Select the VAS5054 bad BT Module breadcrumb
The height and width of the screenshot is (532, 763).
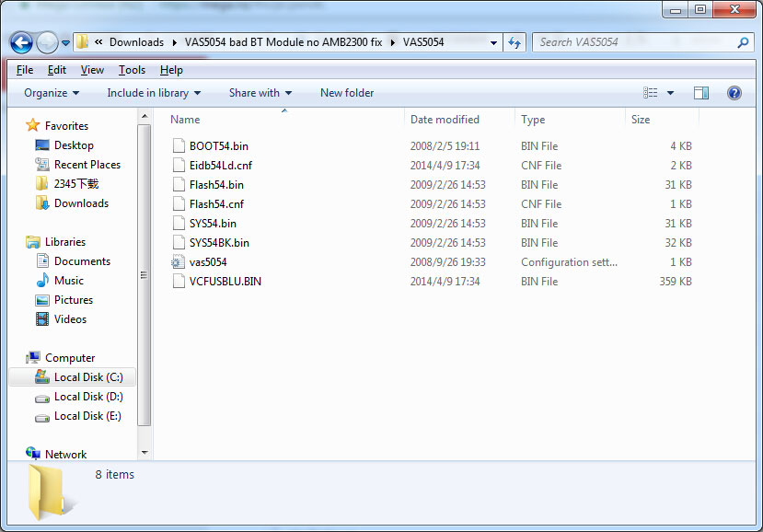(283, 42)
